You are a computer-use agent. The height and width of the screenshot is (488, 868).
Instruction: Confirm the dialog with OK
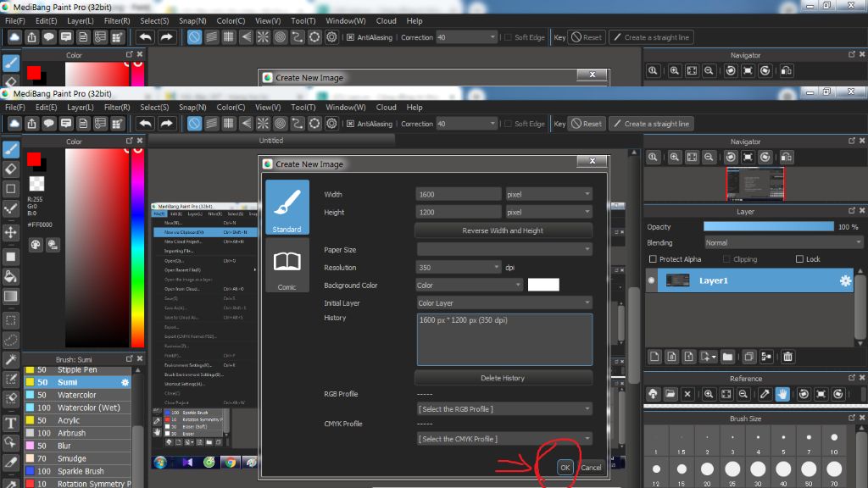click(x=565, y=468)
